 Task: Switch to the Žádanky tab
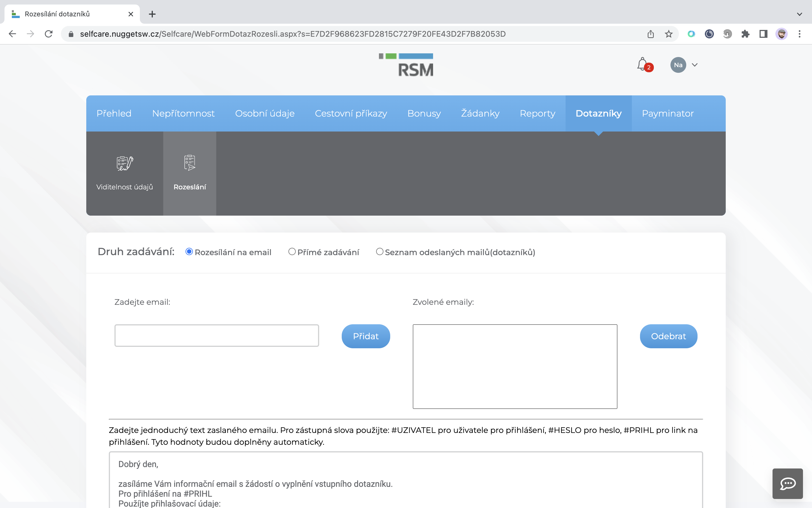pos(480,113)
